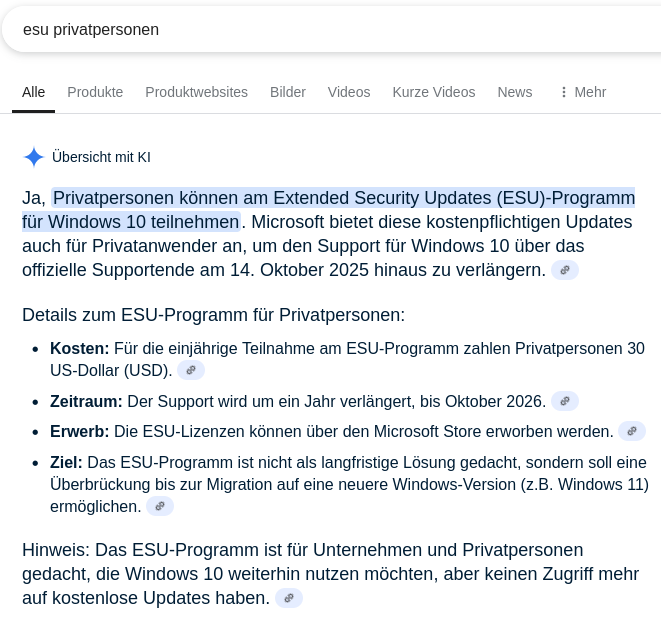This screenshot has height=629, width=661.
Task: Click the search box with 'esu privatpersonen'
Action: click(300, 30)
